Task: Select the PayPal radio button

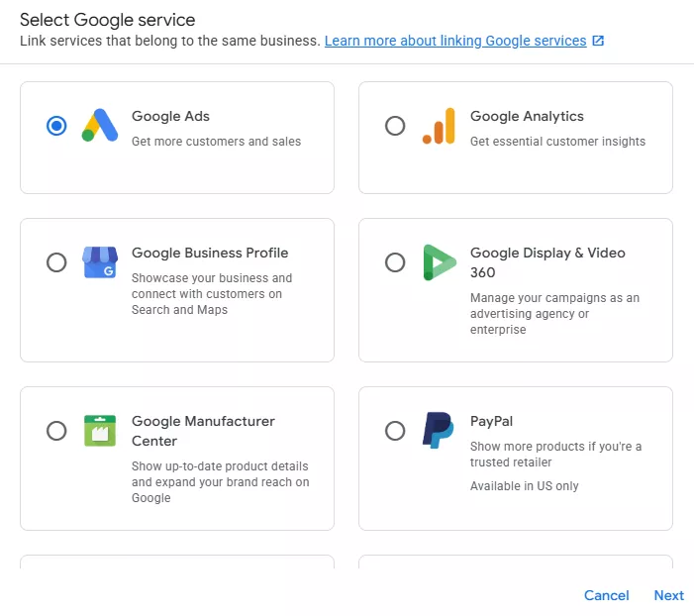Action: point(395,431)
